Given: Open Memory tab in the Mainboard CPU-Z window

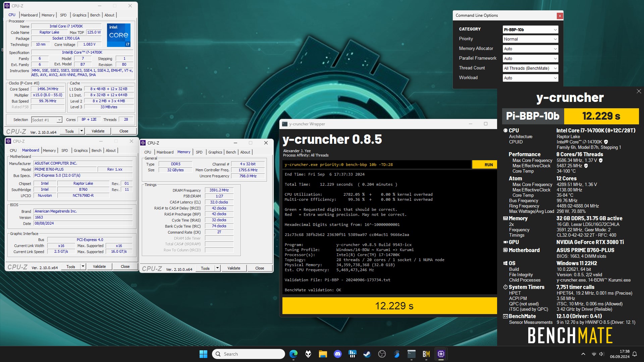Looking at the screenshot, I should [49, 150].
